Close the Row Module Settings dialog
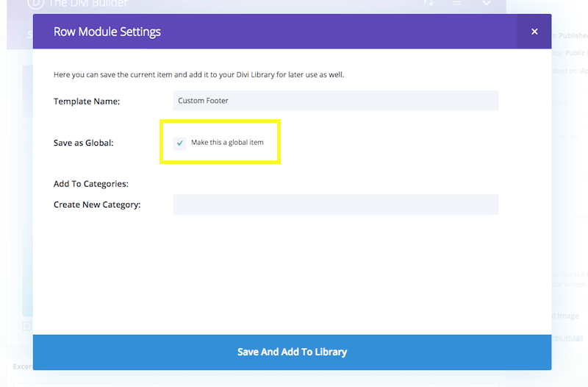This screenshot has height=387, width=588. tap(534, 32)
